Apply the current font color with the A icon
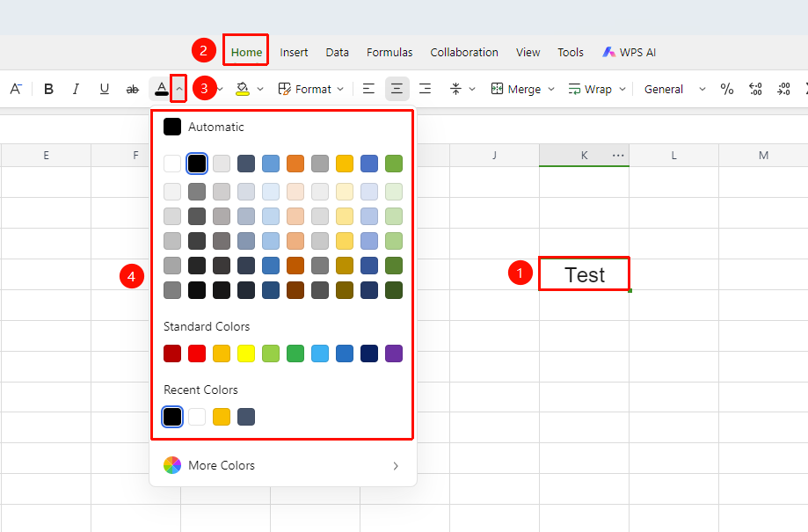The width and height of the screenshot is (808, 532). click(x=161, y=89)
